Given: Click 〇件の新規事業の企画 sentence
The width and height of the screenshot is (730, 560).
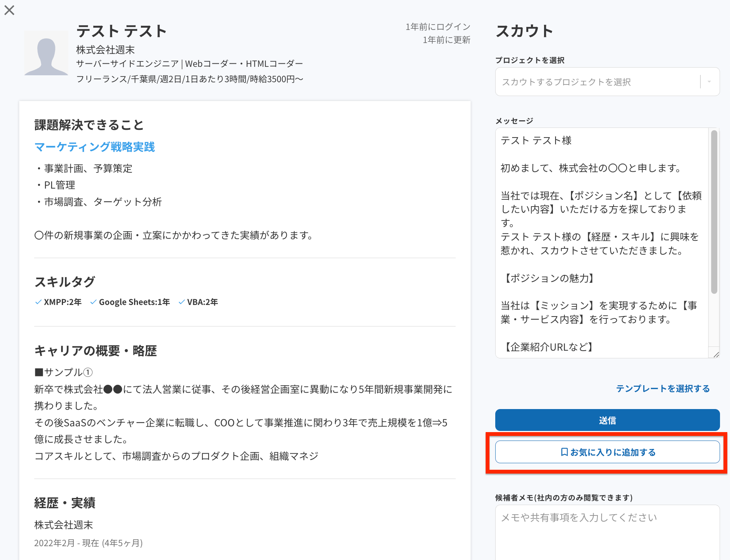Looking at the screenshot, I should pyautogui.click(x=174, y=235).
